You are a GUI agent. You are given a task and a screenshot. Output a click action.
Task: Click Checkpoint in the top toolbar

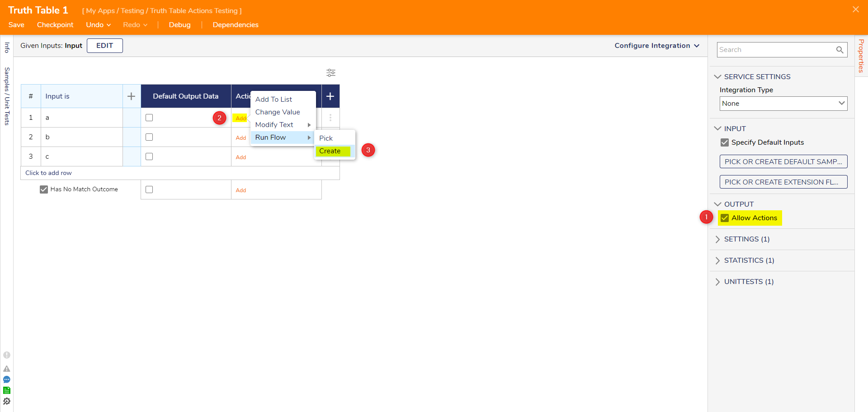tap(55, 25)
